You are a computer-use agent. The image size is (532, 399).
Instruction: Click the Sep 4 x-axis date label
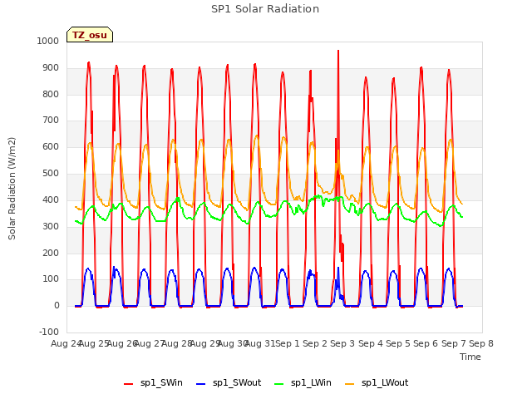(x=371, y=343)
